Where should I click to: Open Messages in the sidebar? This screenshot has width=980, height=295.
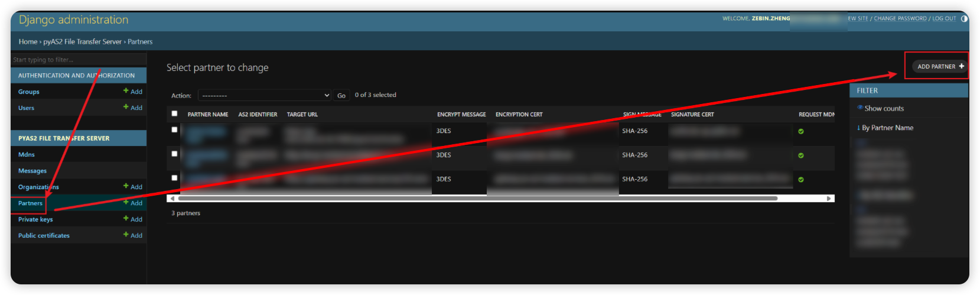tap(32, 171)
